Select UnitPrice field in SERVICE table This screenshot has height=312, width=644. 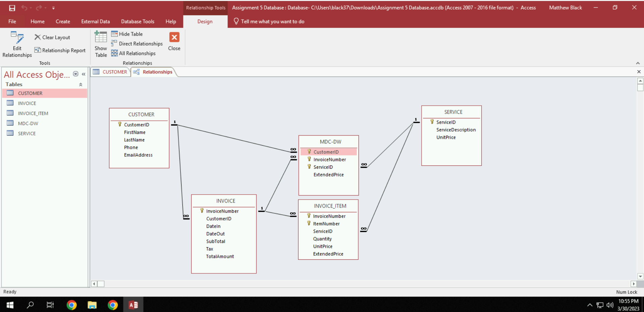point(446,138)
